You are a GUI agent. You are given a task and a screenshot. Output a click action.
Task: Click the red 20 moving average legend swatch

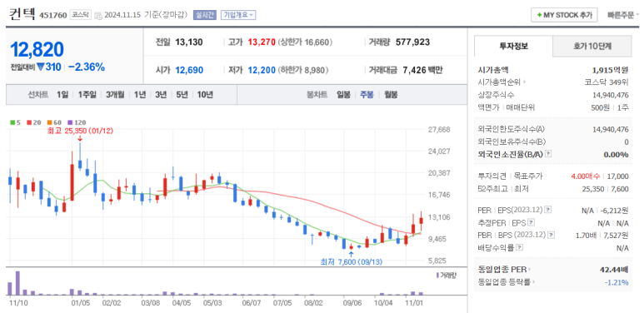(29, 122)
